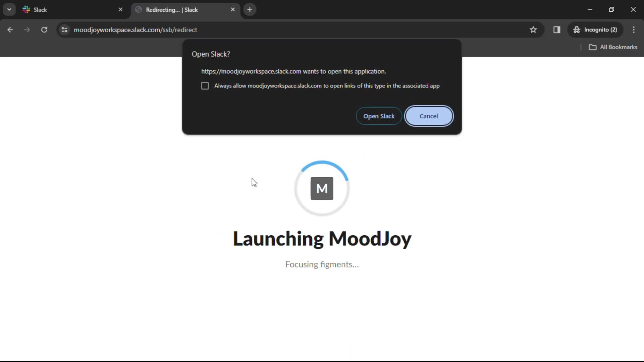Click Open Slack button
Image resolution: width=644 pixels, height=362 pixels.
379,116
